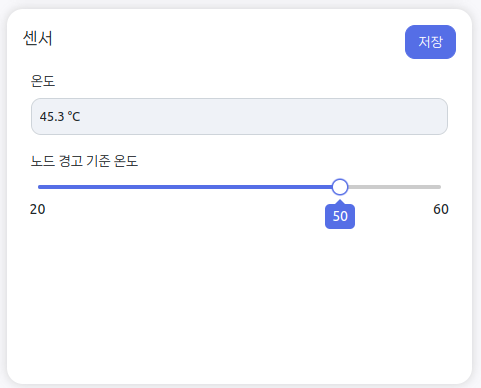Click the far right end of the slider track
This screenshot has width=481, height=388.
(x=439, y=187)
